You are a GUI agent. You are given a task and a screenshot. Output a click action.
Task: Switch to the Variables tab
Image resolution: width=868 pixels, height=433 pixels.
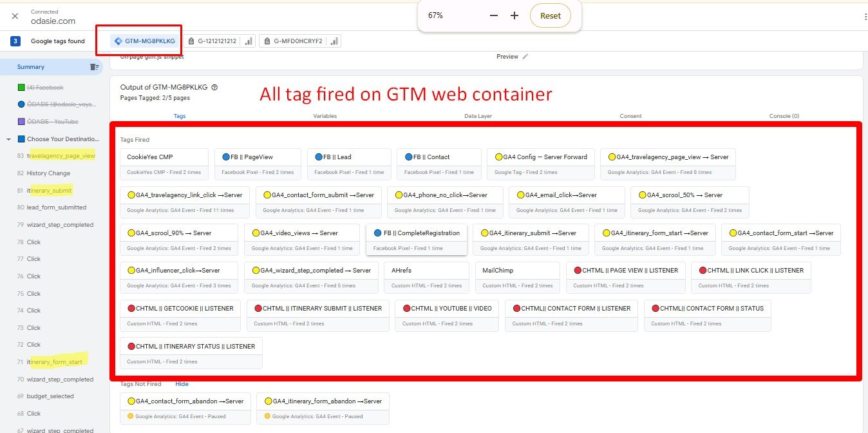[325, 116]
